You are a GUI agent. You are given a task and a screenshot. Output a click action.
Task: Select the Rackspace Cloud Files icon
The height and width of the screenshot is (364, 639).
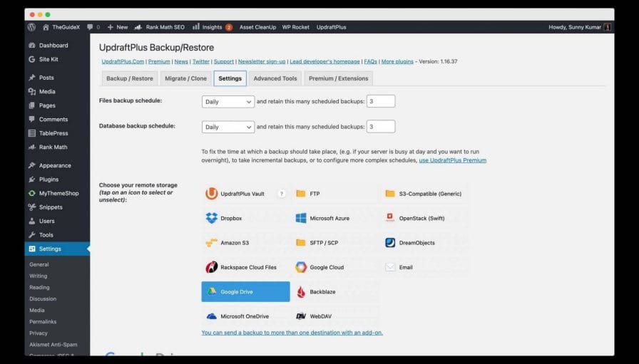[x=212, y=267]
